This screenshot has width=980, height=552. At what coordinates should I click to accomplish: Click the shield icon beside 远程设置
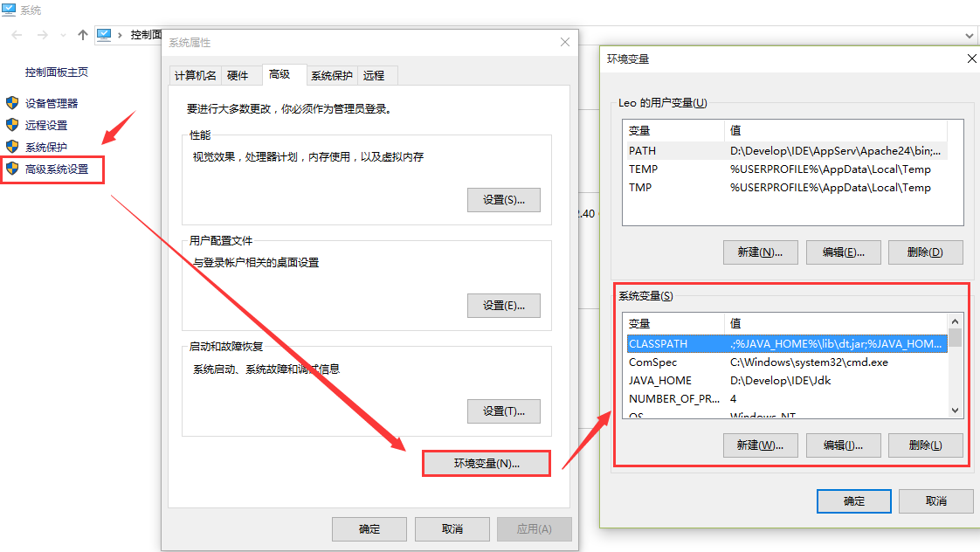pyautogui.click(x=12, y=124)
